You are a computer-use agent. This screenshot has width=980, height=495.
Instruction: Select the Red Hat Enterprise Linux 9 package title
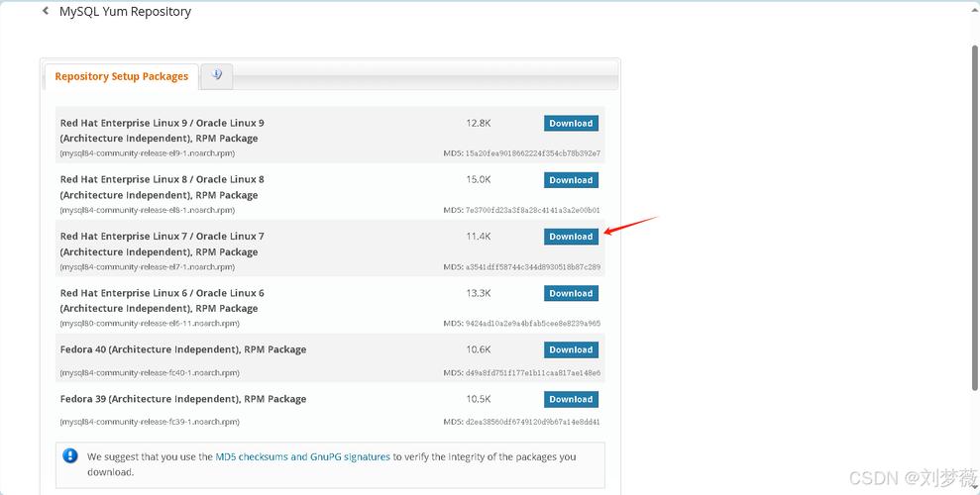click(162, 131)
